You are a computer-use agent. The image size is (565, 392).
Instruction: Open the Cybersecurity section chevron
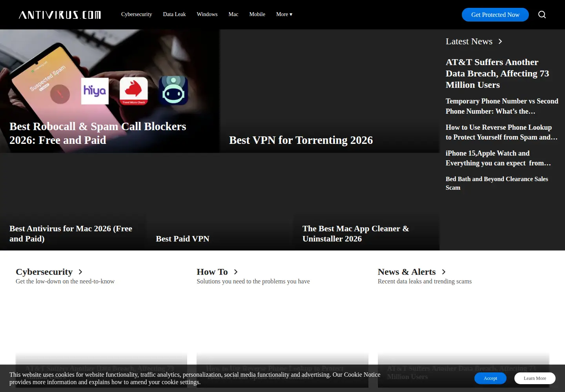click(80, 272)
